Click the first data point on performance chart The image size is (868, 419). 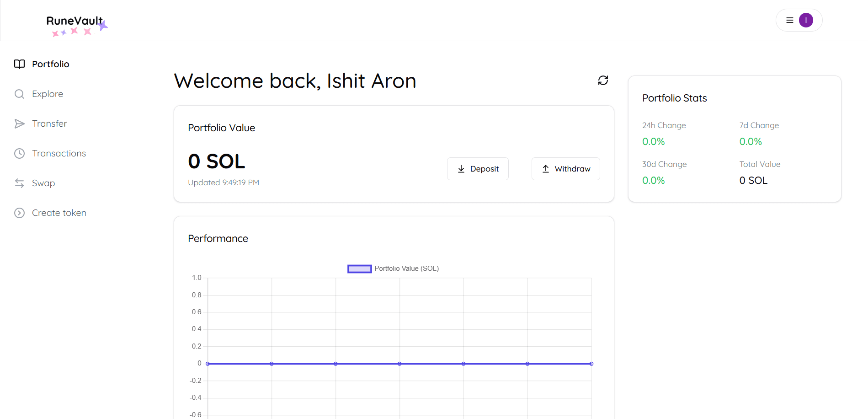point(208,364)
